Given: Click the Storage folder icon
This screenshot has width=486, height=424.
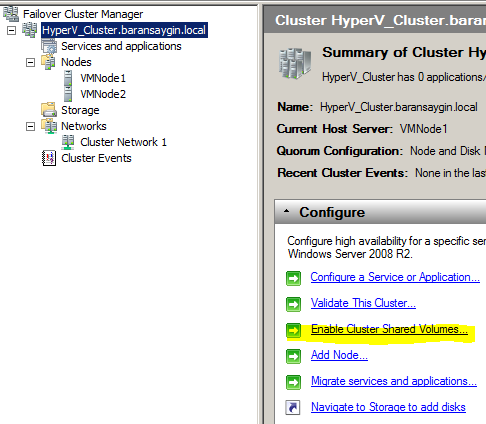Looking at the screenshot, I should click(x=49, y=110).
